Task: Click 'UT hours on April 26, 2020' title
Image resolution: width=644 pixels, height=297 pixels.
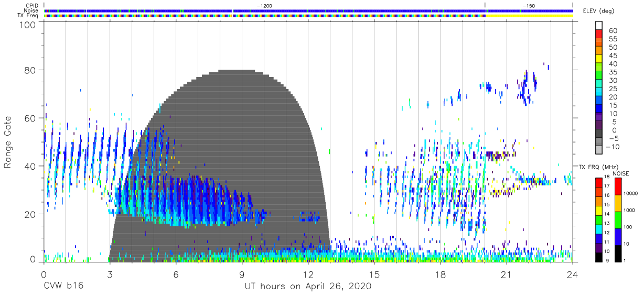Action: 308,287
